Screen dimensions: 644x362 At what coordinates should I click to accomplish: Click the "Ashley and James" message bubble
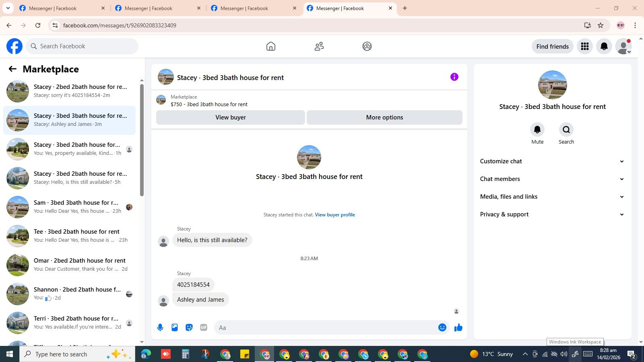click(200, 300)
